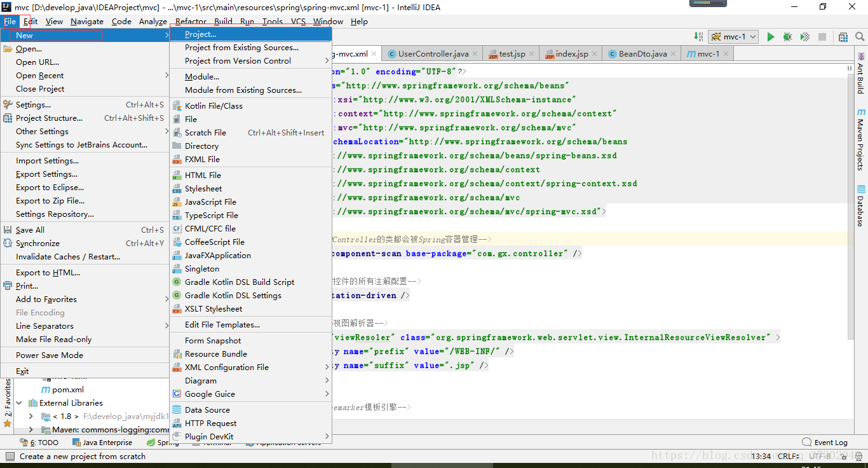Click the green Run button in toolbar

point(771,37)
